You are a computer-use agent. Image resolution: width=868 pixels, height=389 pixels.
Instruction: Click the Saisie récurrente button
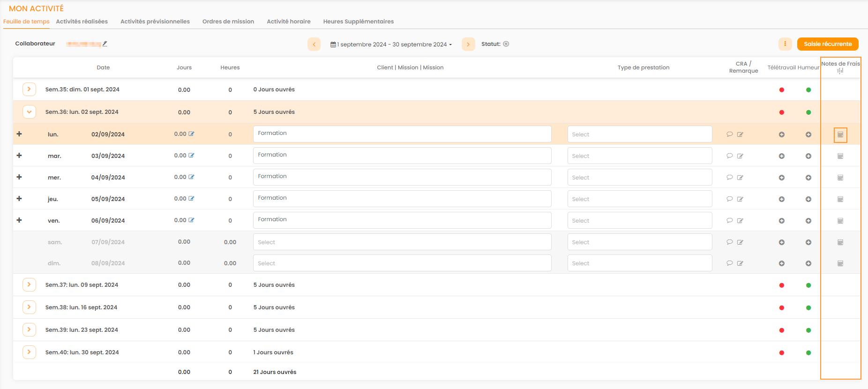[x=828, y=44]
